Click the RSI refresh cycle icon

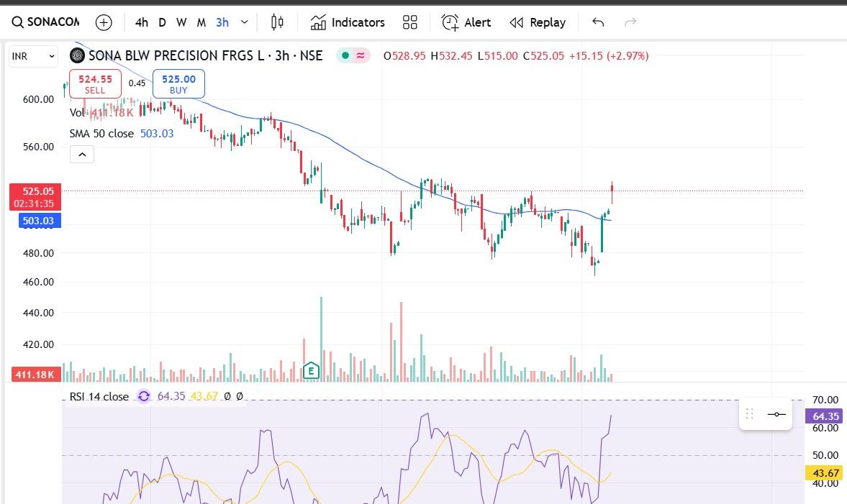(x=144, y=397)
